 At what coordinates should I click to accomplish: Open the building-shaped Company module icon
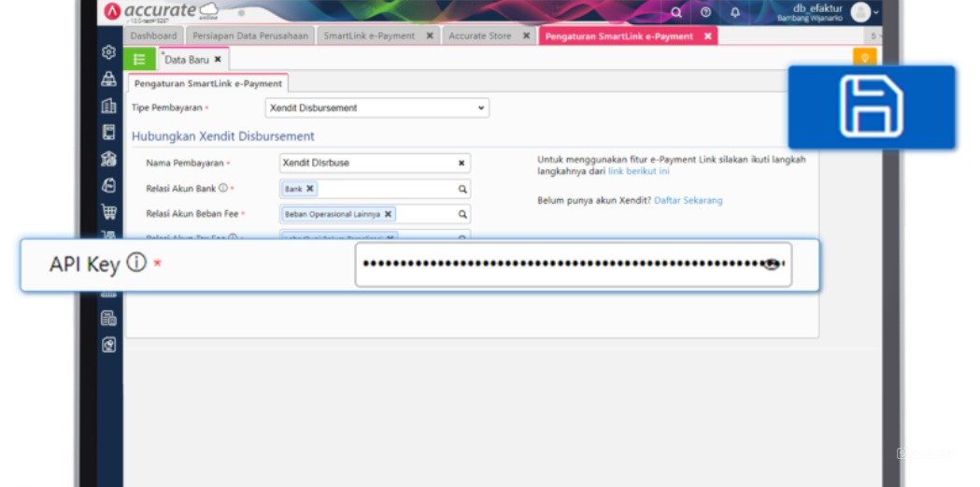point(108,106)
